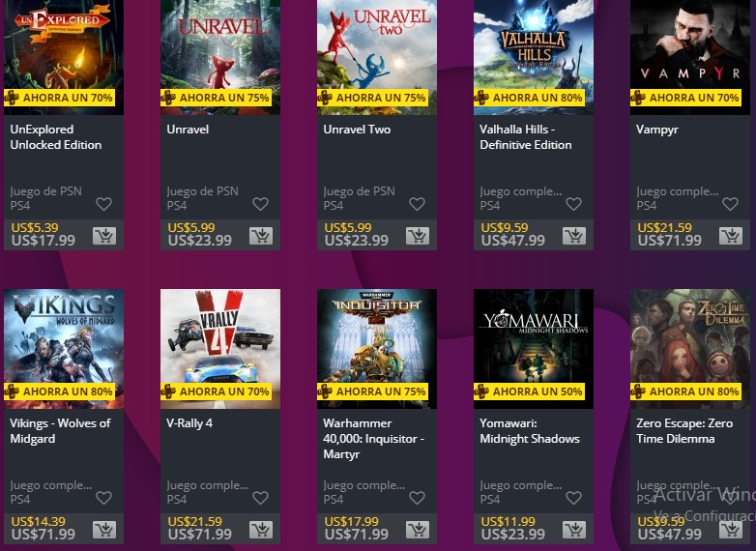
Task: Add Yomawari Midnight Shadows to cart
Action: click(x=574, y=530)
